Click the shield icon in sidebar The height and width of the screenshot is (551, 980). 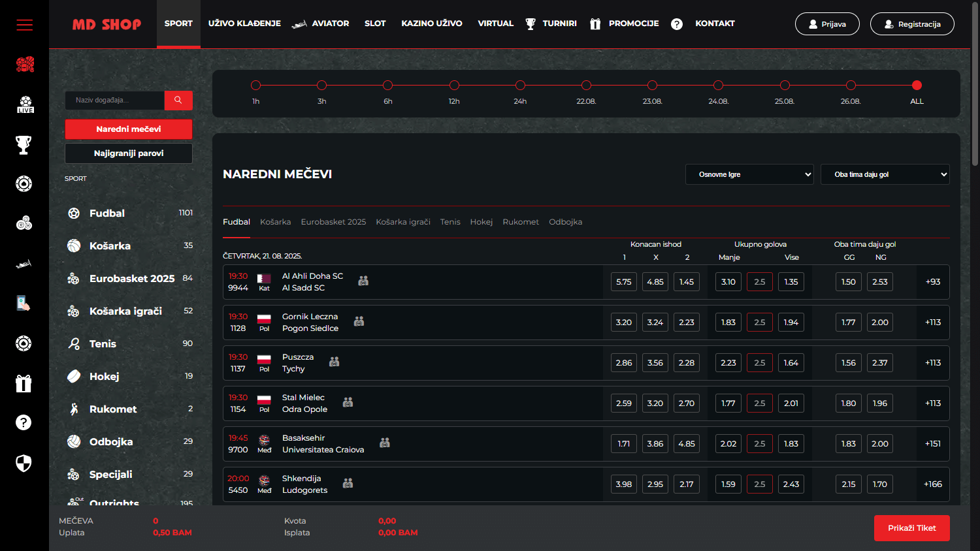click(x=24, y=464)
